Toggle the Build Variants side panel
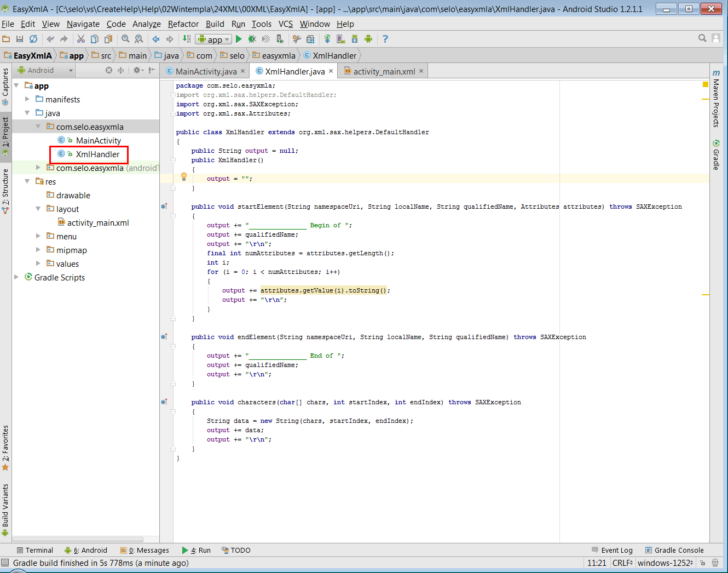 click(5, 509)
